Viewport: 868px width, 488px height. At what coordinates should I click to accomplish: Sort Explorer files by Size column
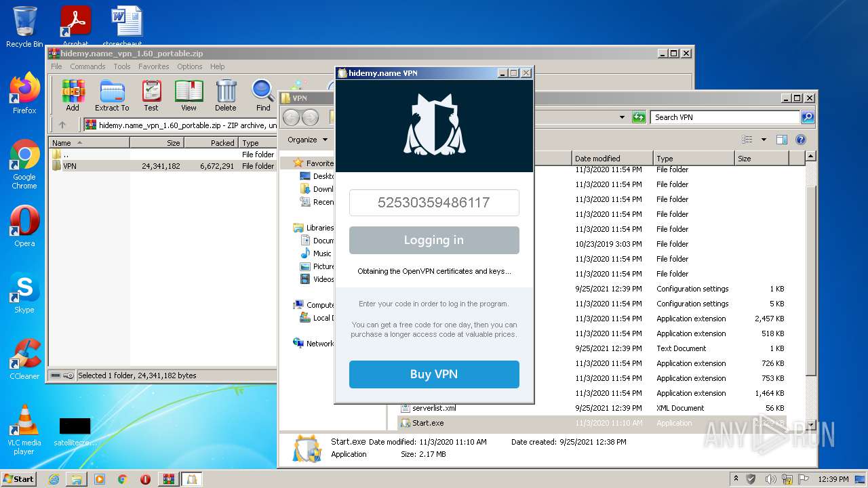(x=762, y=159)
